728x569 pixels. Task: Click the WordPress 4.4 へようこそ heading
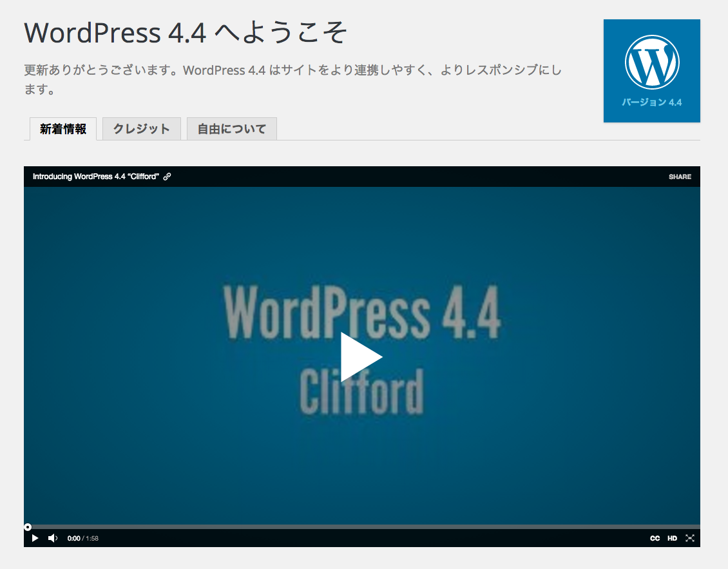click(x=184, y=32)
